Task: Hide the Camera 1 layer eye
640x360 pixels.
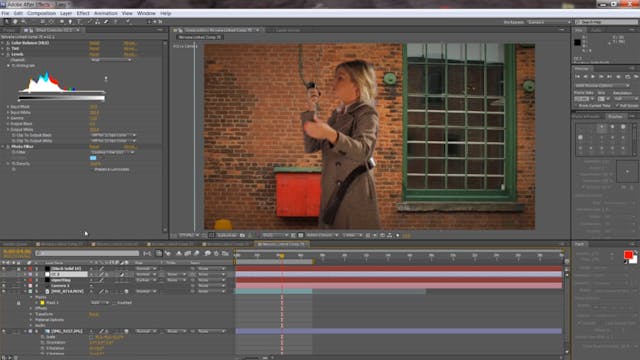Action: click(x=4, y=286)
